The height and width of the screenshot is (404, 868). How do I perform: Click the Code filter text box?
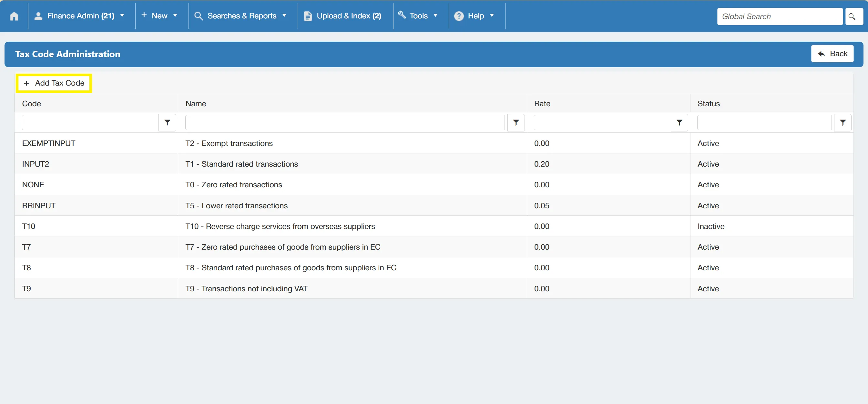click(x=89, y=123)
